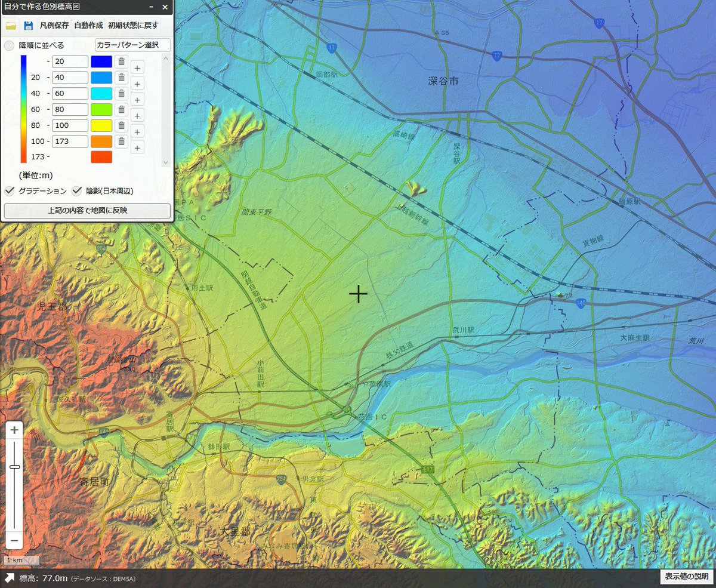Click the input field containing 173
Screen dimensions: 716x588
pyautogui.click(x=70, y=141)
